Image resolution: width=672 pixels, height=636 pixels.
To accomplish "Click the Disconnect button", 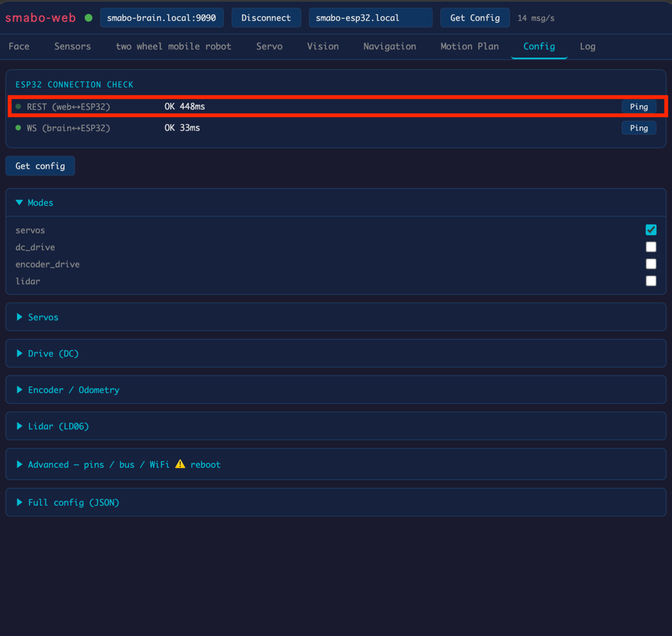I will [266, 18].
